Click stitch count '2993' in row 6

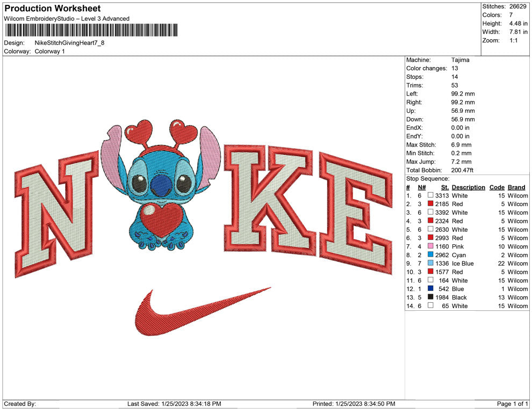click(x=442, y=238)
